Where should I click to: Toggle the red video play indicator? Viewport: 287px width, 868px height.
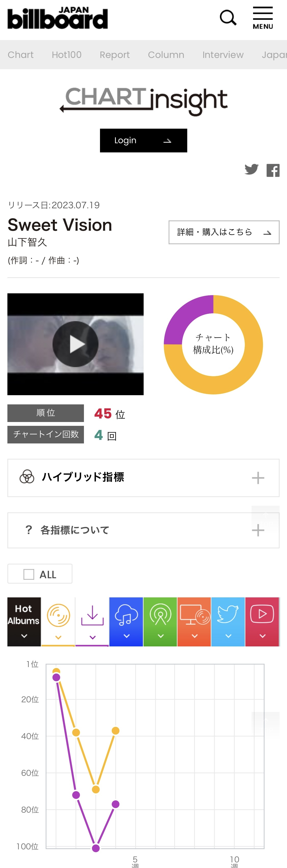coord(263,621)
